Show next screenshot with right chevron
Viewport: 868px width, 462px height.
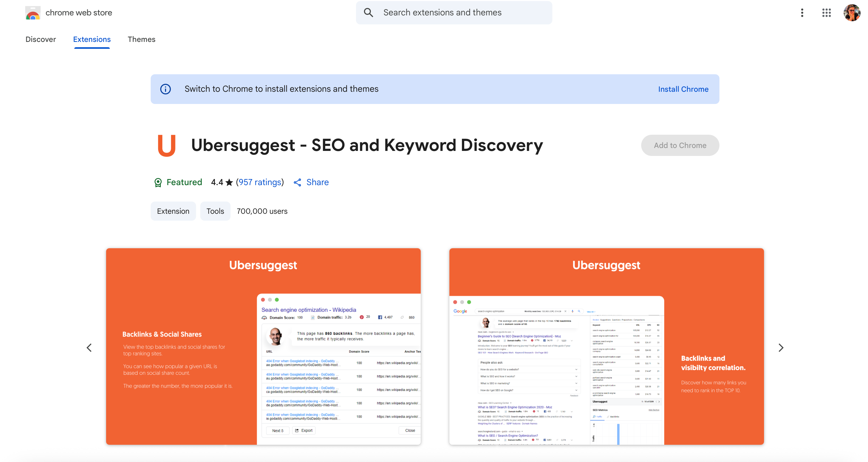pos(781,347)
